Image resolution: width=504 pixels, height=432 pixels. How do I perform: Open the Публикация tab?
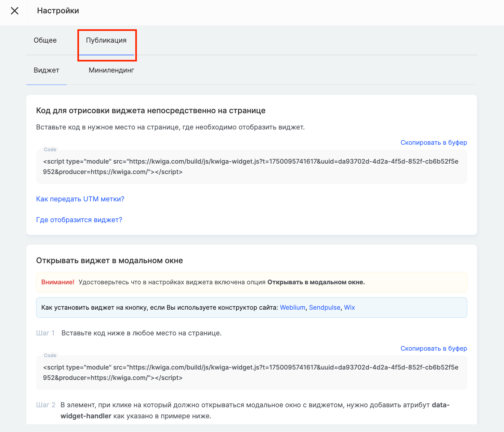click(x=106, y=40)
